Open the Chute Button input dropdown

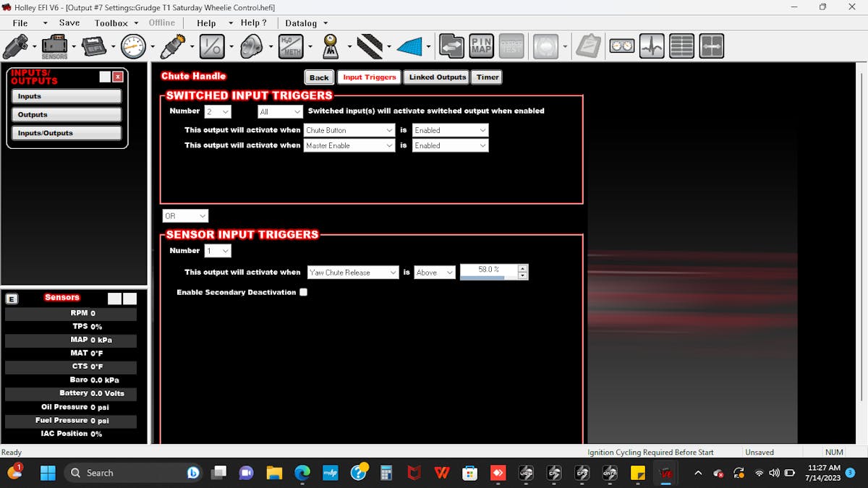[349, 130]
